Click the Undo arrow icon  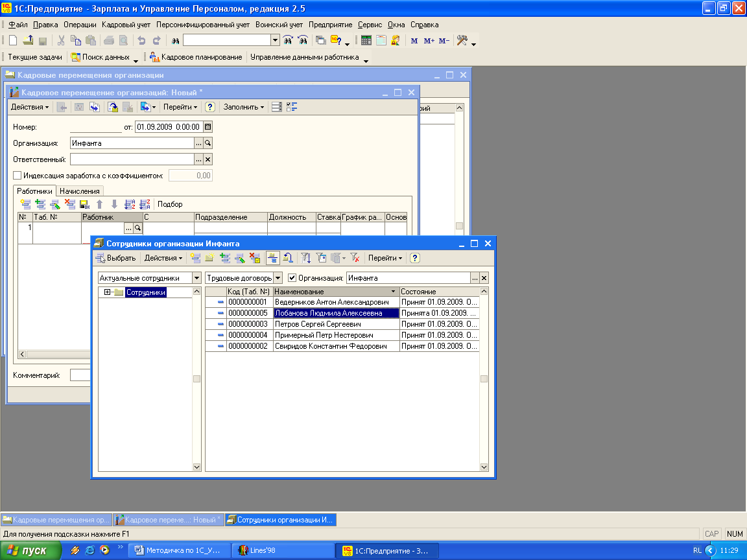coord(141,40)
